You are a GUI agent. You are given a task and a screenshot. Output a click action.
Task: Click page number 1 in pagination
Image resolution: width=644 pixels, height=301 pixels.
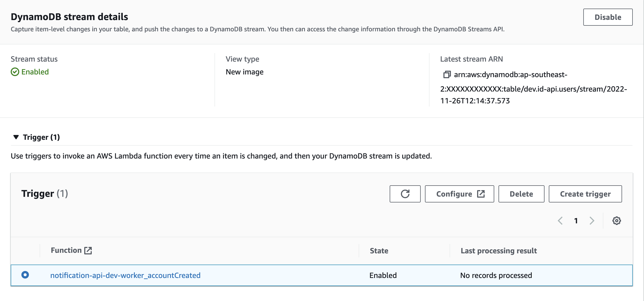[576, 221]
